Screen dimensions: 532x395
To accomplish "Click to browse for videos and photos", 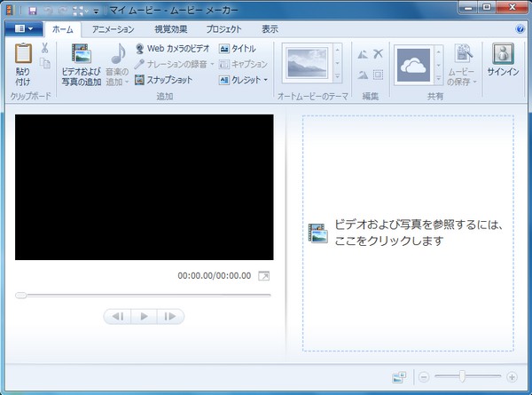I will [408, 233].
